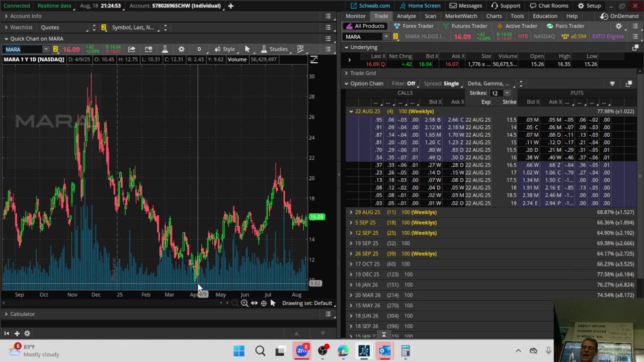The width and height of the screenshot is (644, 362).
Task: Switch to Active Trader view
Action: pyautogui.click(x=517, y=26)
